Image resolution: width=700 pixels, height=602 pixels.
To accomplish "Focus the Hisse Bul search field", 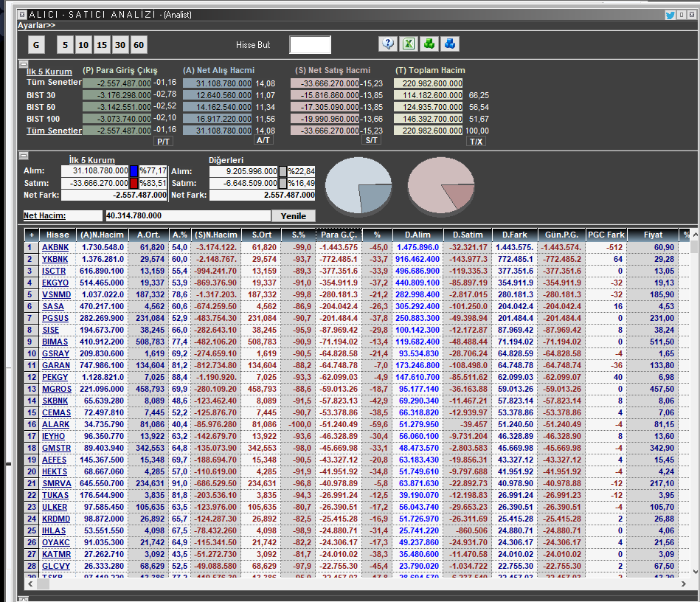I will tap(311, 45).
